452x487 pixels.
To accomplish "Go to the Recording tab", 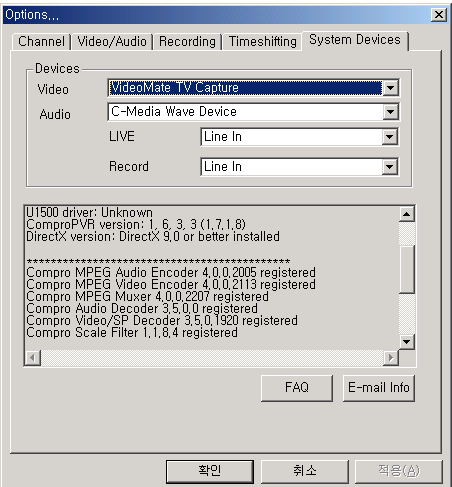I will [x=187, y=42].
